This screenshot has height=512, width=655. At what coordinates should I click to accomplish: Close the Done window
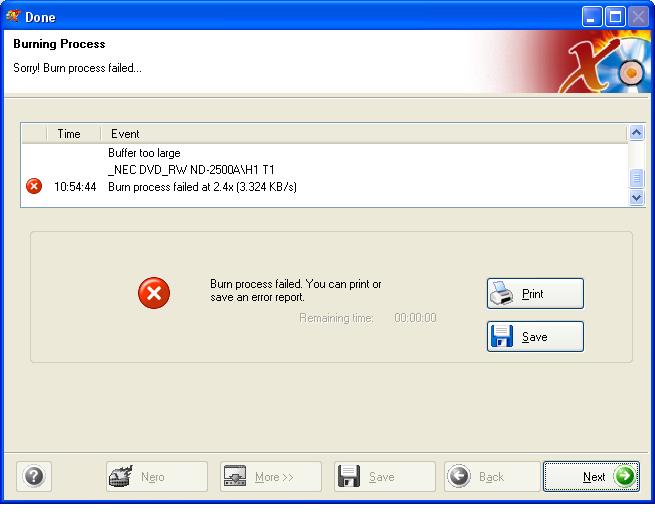pos(639,17)
